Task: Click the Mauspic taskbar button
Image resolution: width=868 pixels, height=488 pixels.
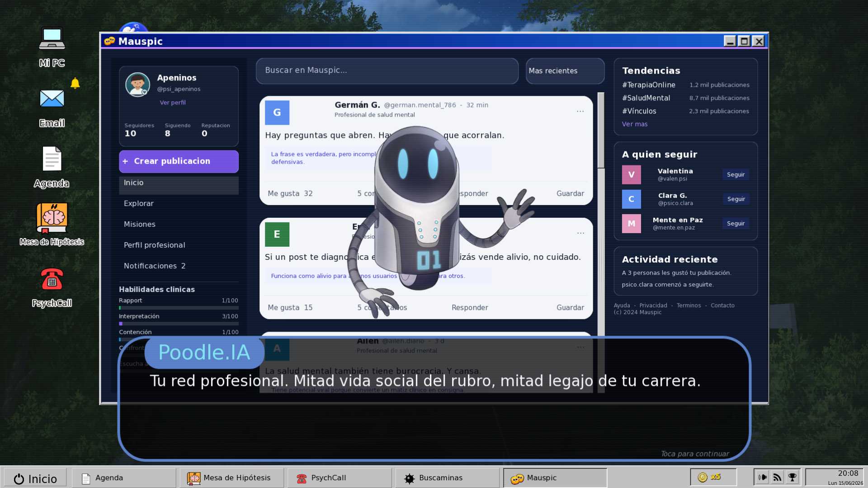Action: [555, 478]
